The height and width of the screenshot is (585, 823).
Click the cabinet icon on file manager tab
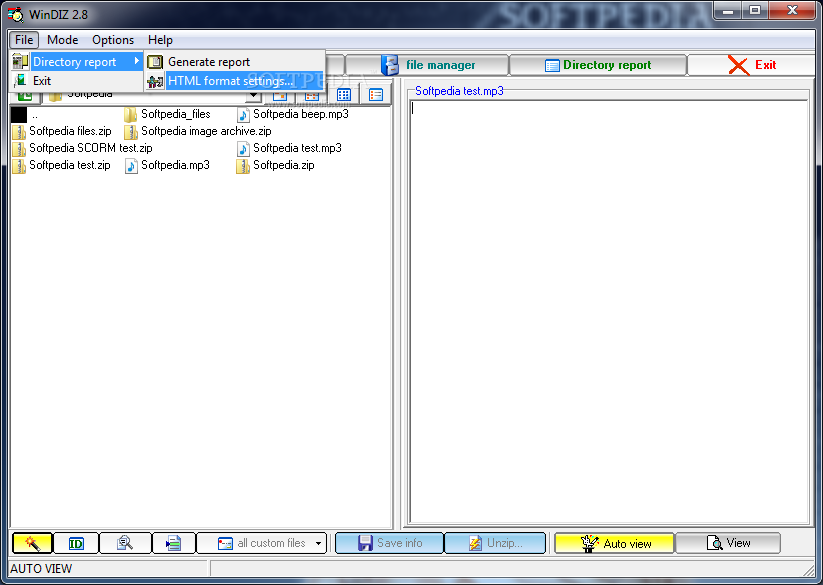pos(390,65)
